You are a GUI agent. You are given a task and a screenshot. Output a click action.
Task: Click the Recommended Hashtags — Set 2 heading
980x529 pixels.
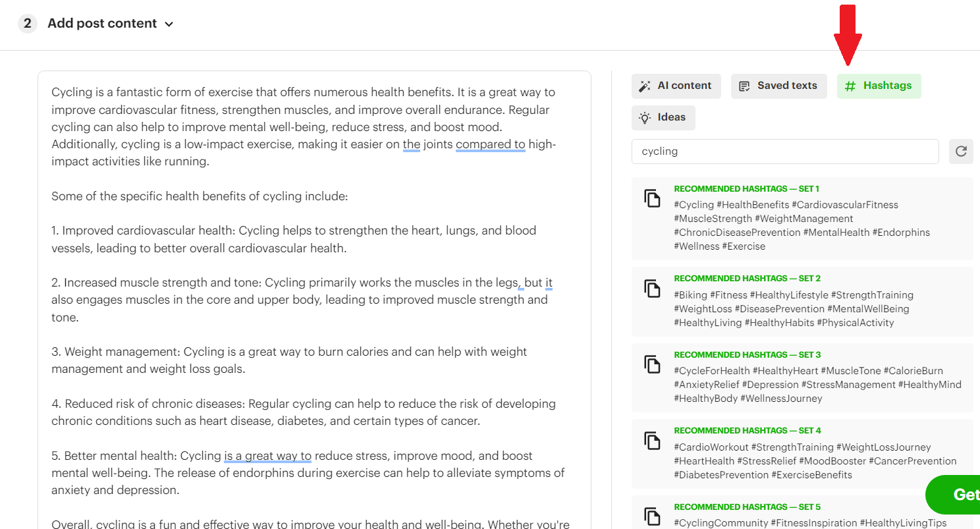[x=748, y=279]
